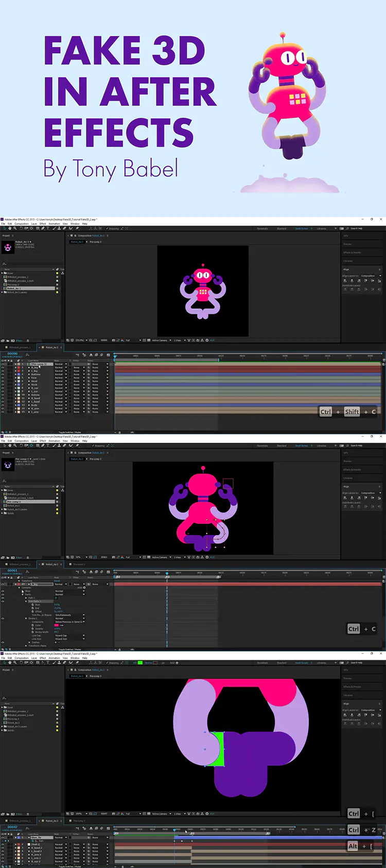Click the red label color of the R_leg layer
The image size is (386, 868).
coord(19,367)
